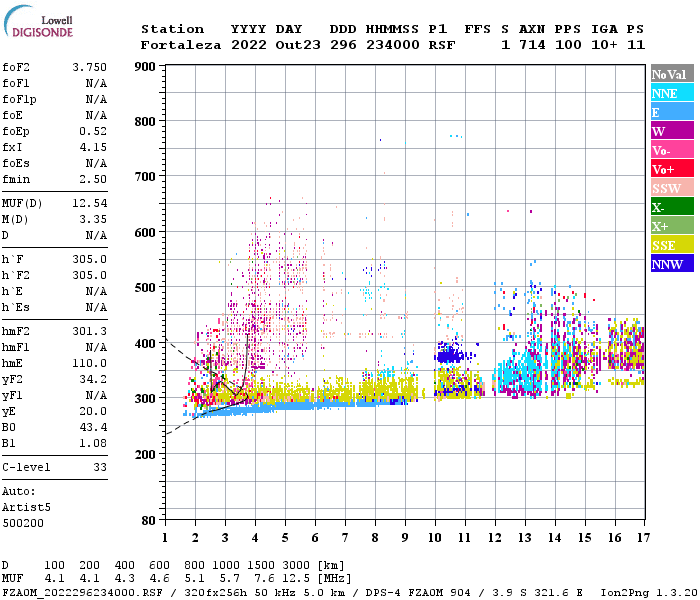Click the RSF program value
Screen dimensions: 700x600
tap(442, 45)
